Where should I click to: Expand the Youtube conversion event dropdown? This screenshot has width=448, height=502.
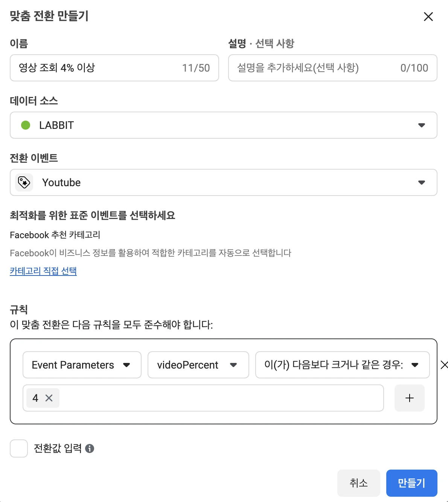[223, 182]
